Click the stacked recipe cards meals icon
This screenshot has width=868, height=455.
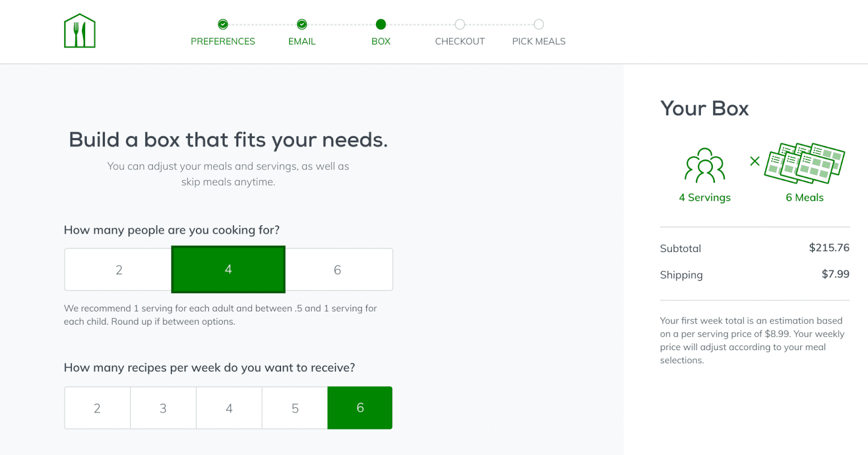point(805,163)
